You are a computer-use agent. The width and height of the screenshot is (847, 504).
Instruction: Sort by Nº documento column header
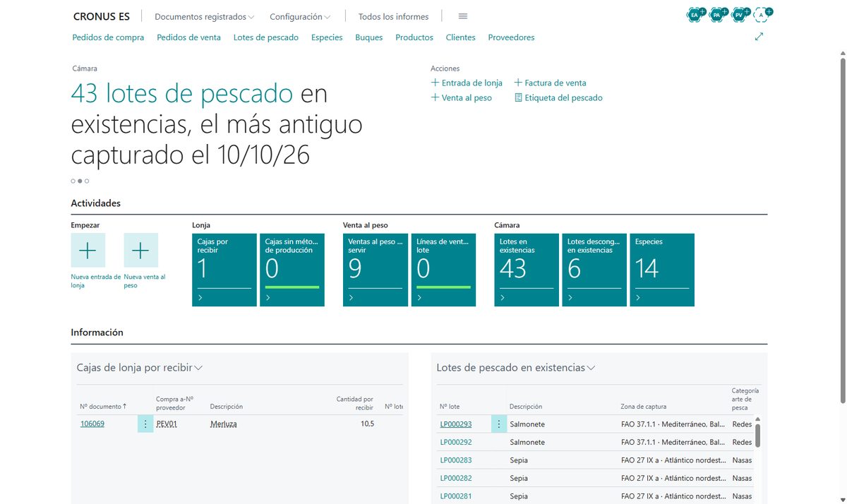coord(103,407)
